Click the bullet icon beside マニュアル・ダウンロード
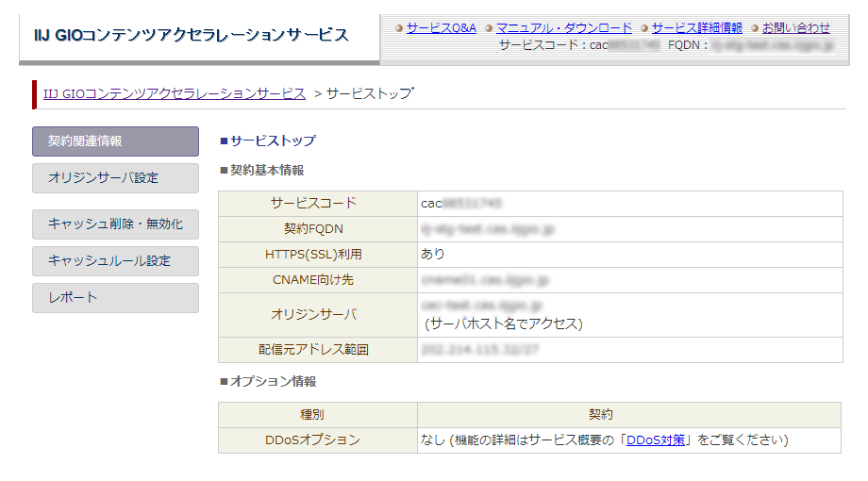Viewport: 868px width, 481px height. click(490, 28)
